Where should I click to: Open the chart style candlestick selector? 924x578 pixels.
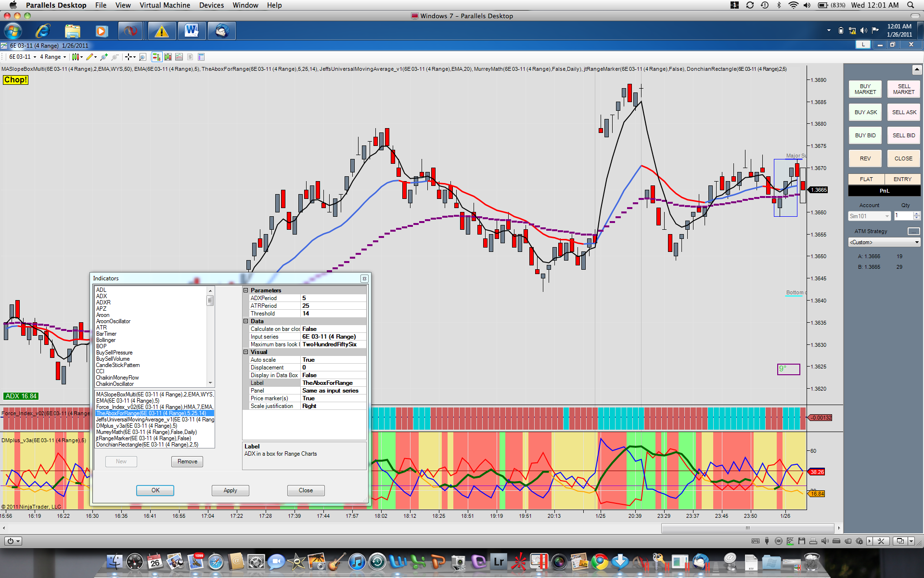click(77, 57)
